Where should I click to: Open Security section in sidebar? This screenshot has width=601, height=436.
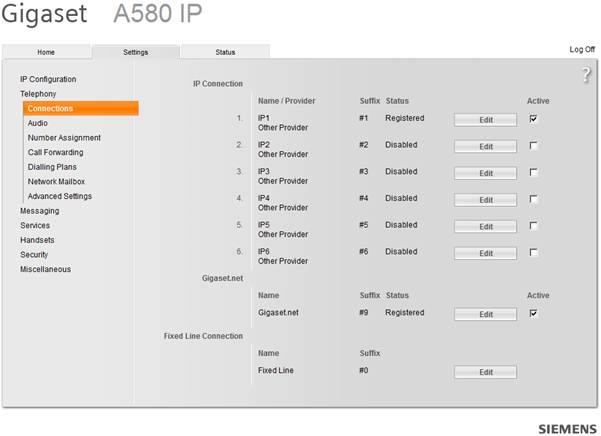[34, 255]
